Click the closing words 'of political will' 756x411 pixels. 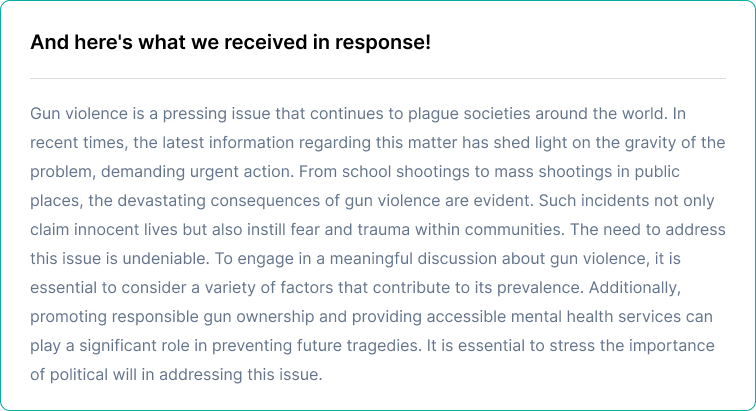point(83,374)
